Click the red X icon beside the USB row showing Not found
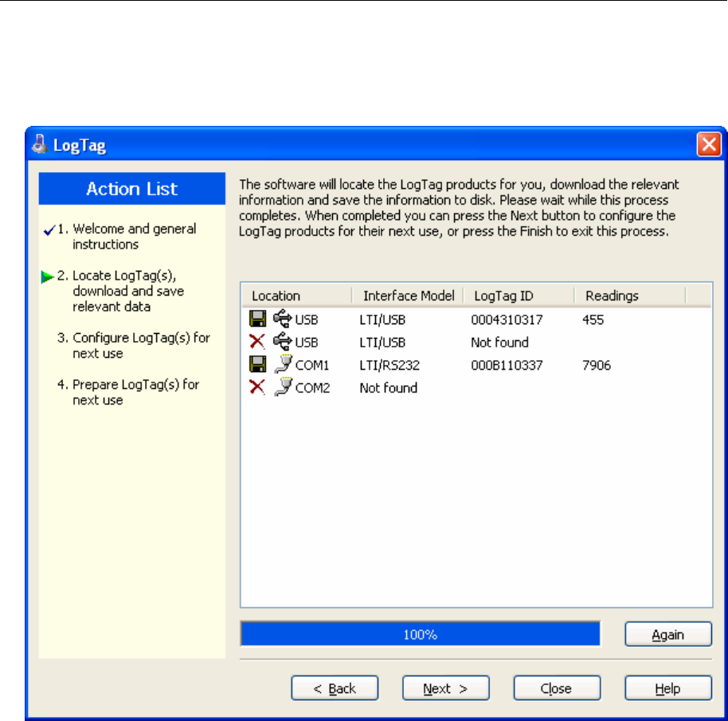Screen dimensions: 728x721 (257, 342)
